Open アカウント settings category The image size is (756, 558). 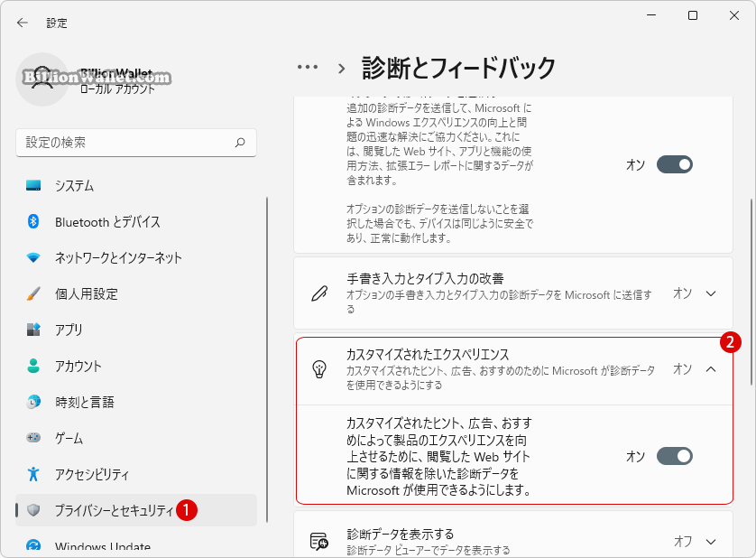coord(136,366)
